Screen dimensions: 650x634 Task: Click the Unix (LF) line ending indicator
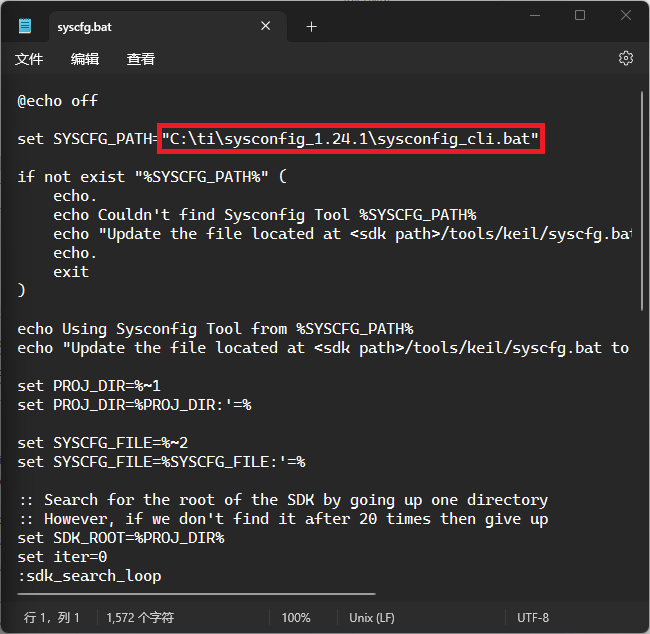click(x=372, y=618)
